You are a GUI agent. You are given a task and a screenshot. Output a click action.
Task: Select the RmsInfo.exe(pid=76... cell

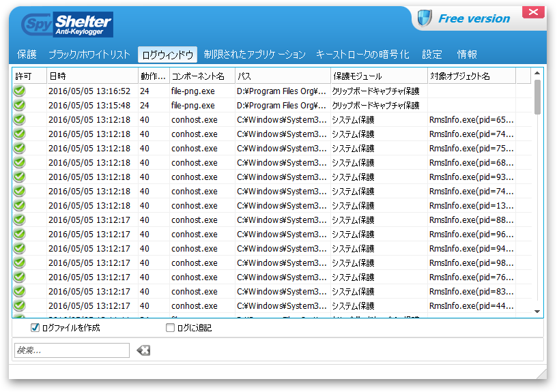coord(472,277)
